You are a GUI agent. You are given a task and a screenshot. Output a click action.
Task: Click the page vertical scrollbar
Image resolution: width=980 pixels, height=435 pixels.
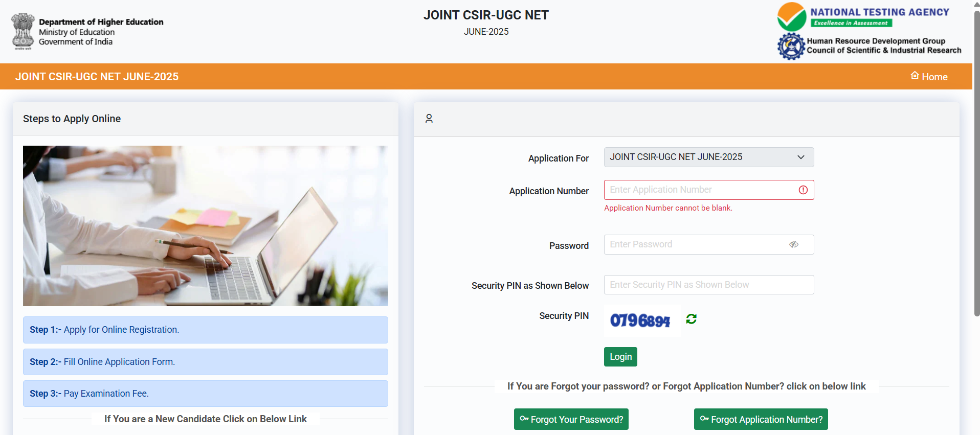(976, 164)
